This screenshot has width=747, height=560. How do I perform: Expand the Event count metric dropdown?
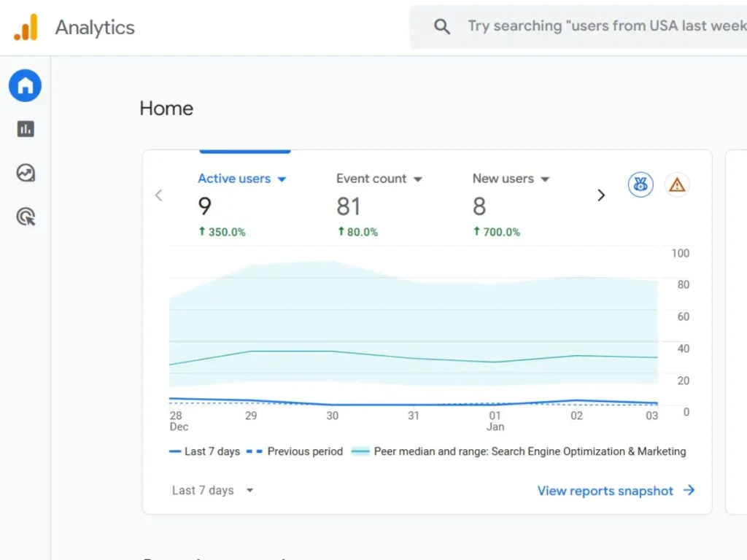(x=418, y=179)
